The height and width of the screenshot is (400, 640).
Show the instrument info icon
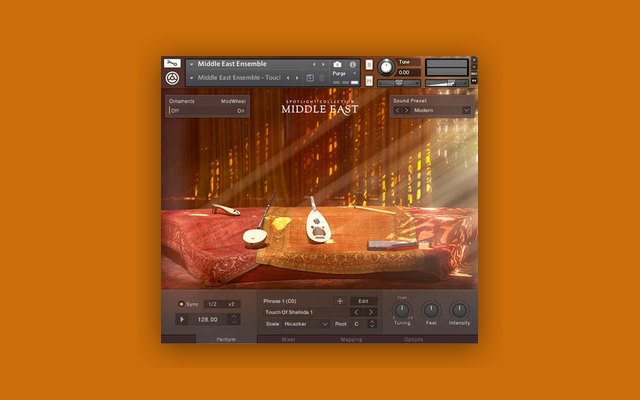352,64
